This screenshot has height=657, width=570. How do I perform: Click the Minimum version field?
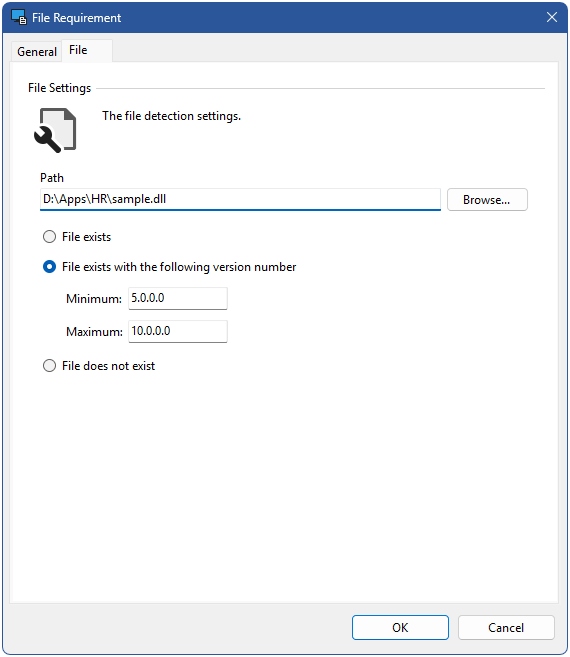[178, 298]
